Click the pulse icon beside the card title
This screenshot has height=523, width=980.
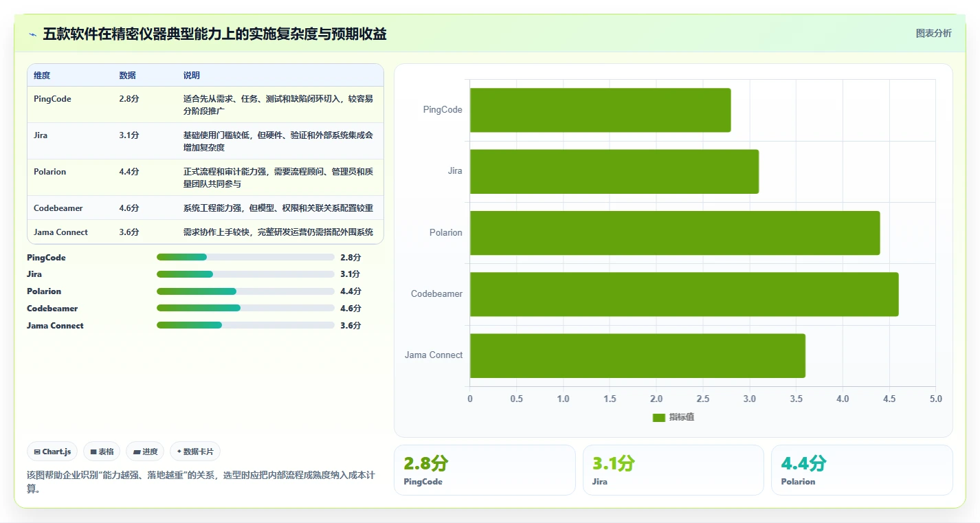click(32, 34)
